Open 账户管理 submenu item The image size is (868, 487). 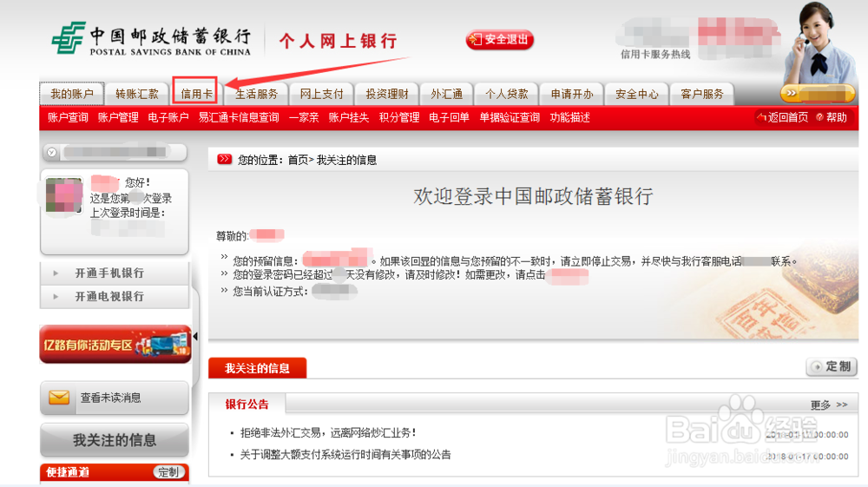pyautogui.click(x=118, y=117)
